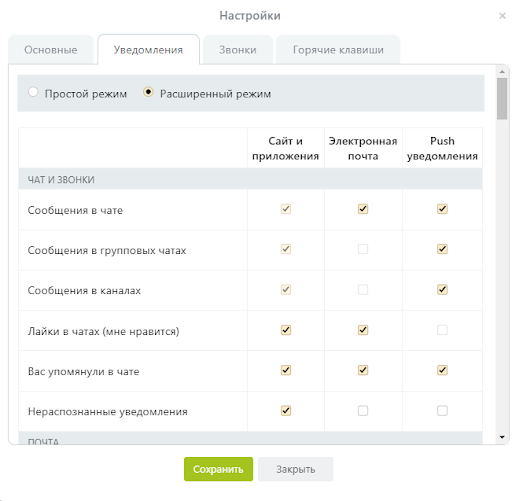
Task: Enable Push for Лайки в чатах
Action: pyautogui.click(x=442, y=330)
